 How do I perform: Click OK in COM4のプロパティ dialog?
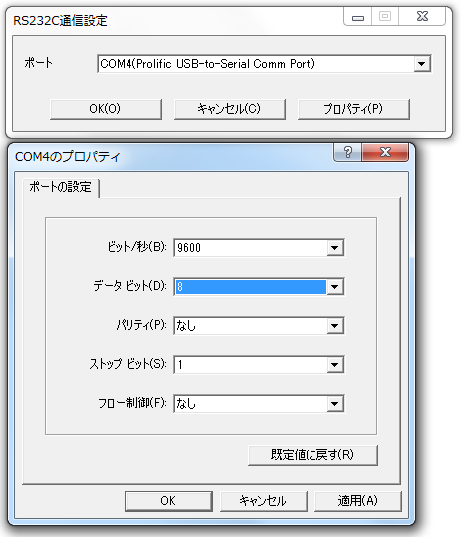click(168, 501)
